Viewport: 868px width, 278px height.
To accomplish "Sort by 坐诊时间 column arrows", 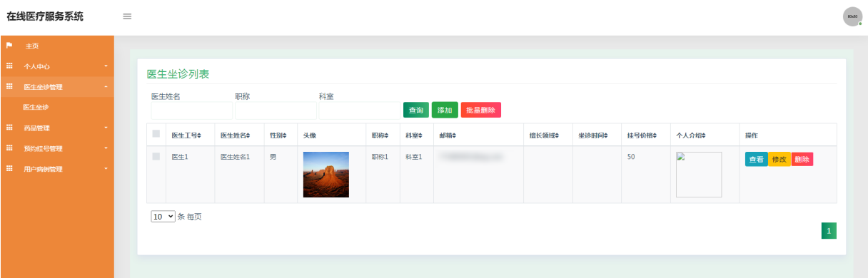I will point(606,135).
